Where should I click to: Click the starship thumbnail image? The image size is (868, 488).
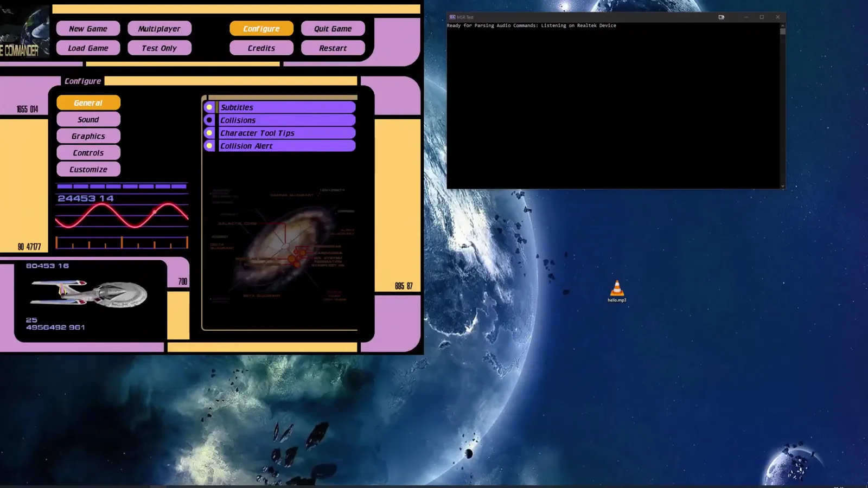click(x=89, y=293)
